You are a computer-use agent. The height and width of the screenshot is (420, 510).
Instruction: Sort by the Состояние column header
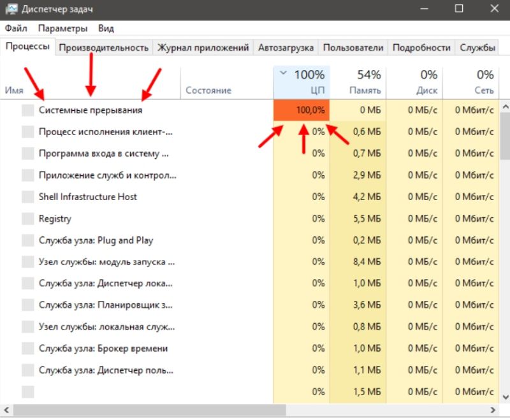pyautogui.click(x=227, y=82)
